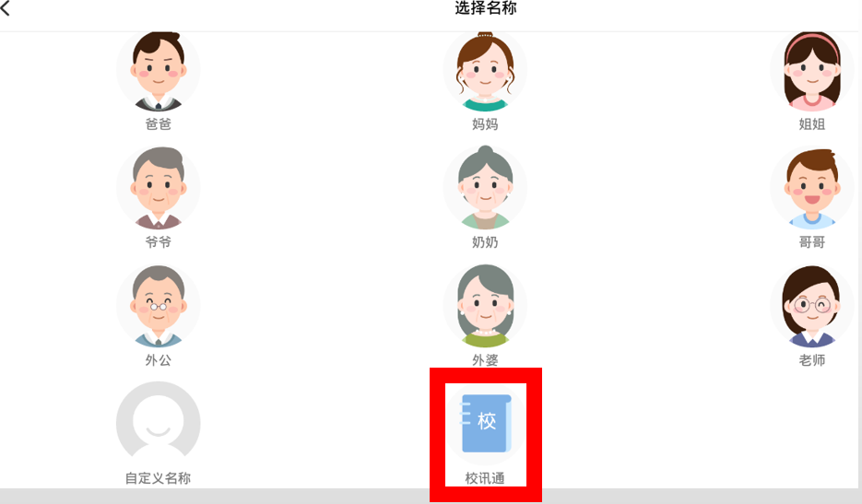Select the gray 自定义名称 placeholder avatar
This screenshot has height=504, width=862.
[159, 424]
